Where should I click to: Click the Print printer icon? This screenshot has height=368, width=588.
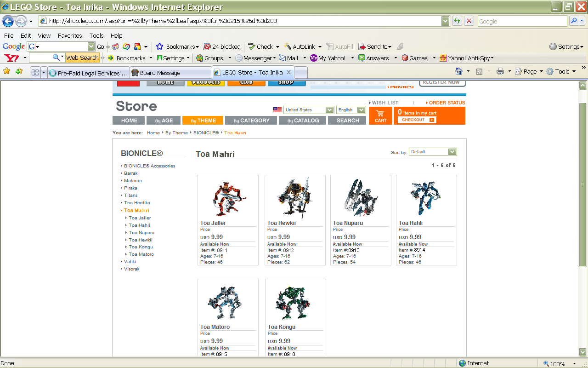500,71
